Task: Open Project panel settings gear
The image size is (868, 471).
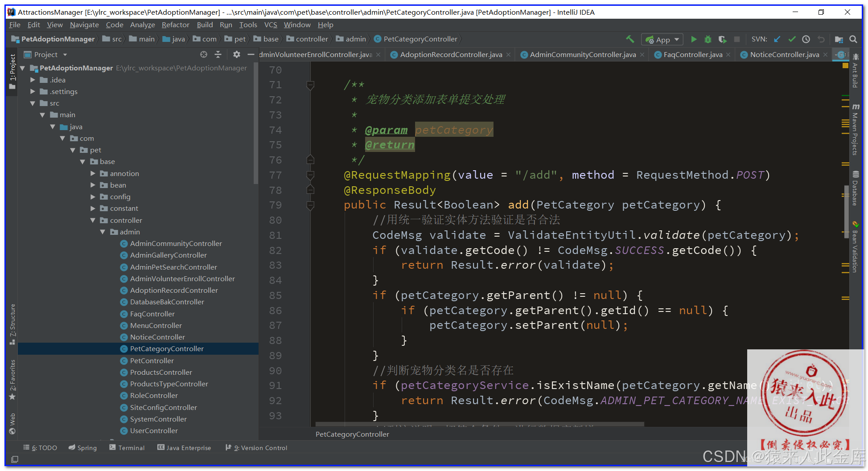Action: pyautogui.click(x=236, y=54)
